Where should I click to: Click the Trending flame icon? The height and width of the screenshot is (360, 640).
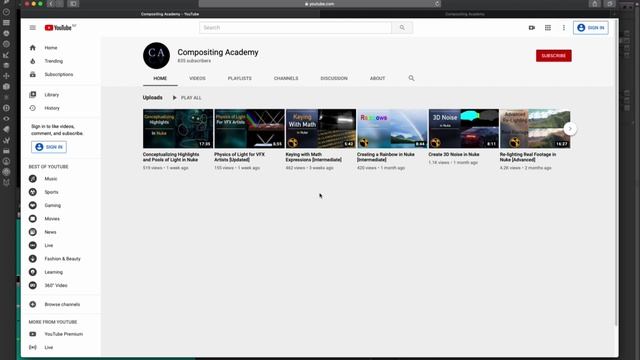click(33, 61)
